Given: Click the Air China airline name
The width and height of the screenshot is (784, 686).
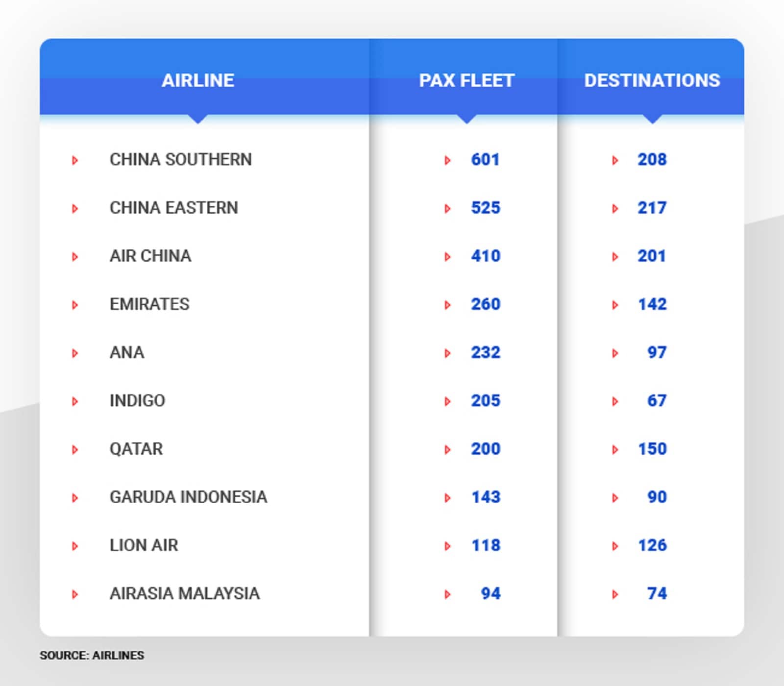Looking at the screenshot, I should click(150, 256).
